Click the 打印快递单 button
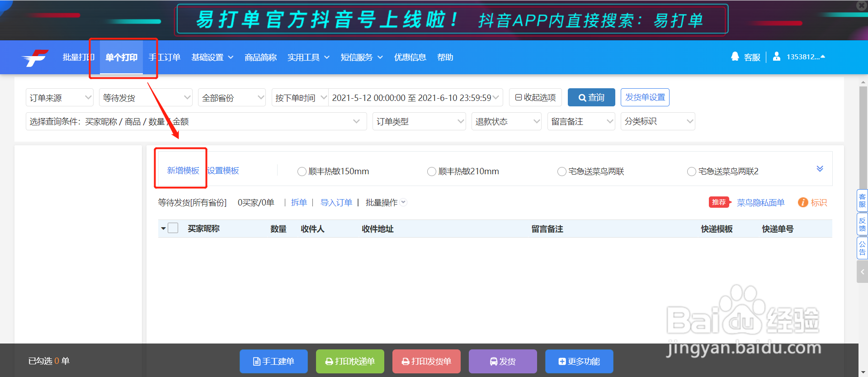Screen dimensions: 868x377 [x=350, y=361]
